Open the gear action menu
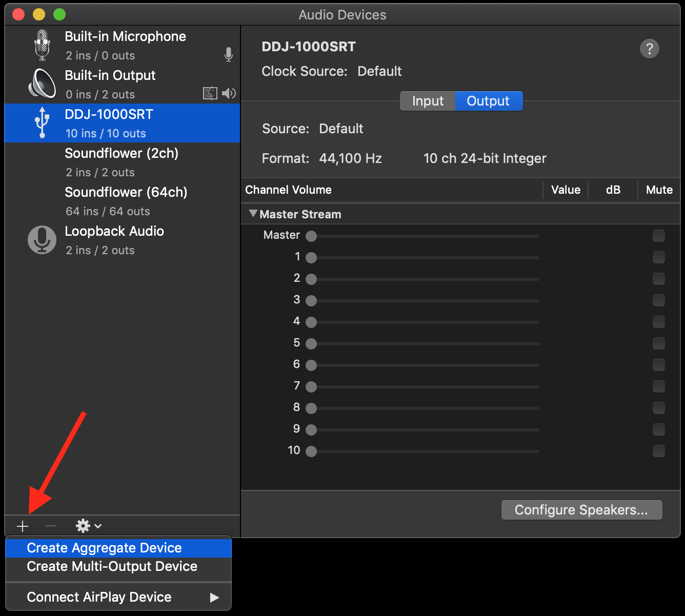Image resolution: width=685 pixels, height=616 pixels. (89, 526)
